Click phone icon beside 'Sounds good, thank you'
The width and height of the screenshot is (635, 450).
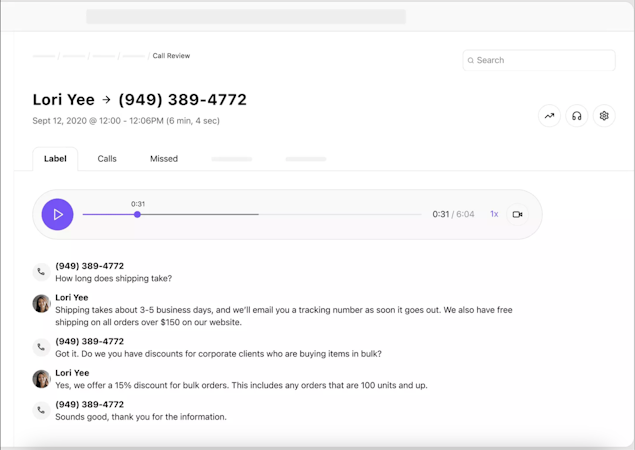[41, 410]
